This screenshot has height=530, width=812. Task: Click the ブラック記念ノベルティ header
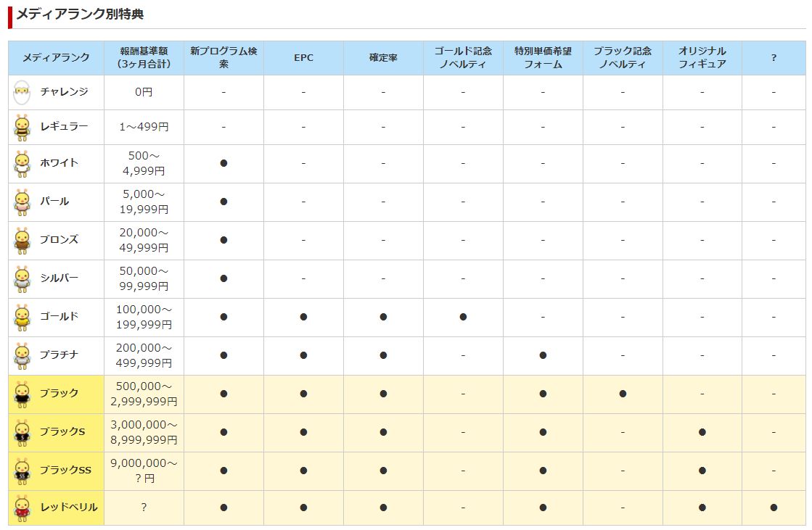pos(623,57)
